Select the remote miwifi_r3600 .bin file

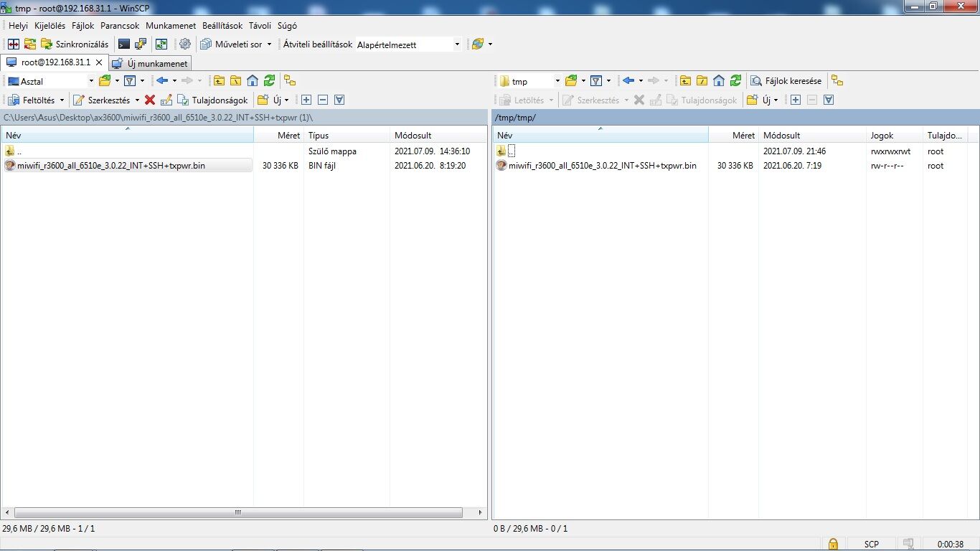click(596, 166)
